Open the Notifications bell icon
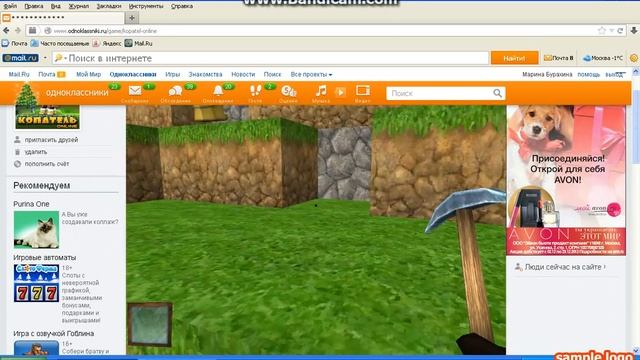 click(x=218, y=90)
